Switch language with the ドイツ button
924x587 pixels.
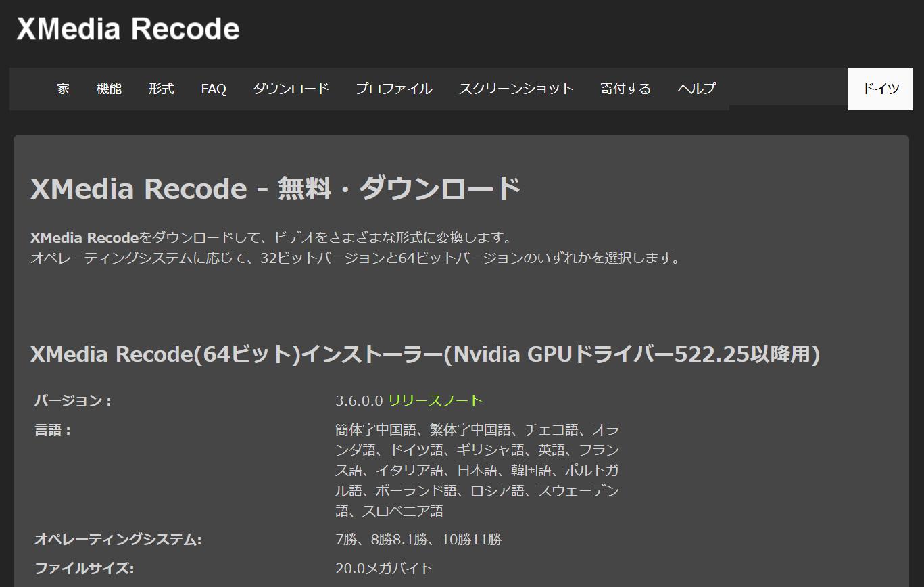click(881, 89)
